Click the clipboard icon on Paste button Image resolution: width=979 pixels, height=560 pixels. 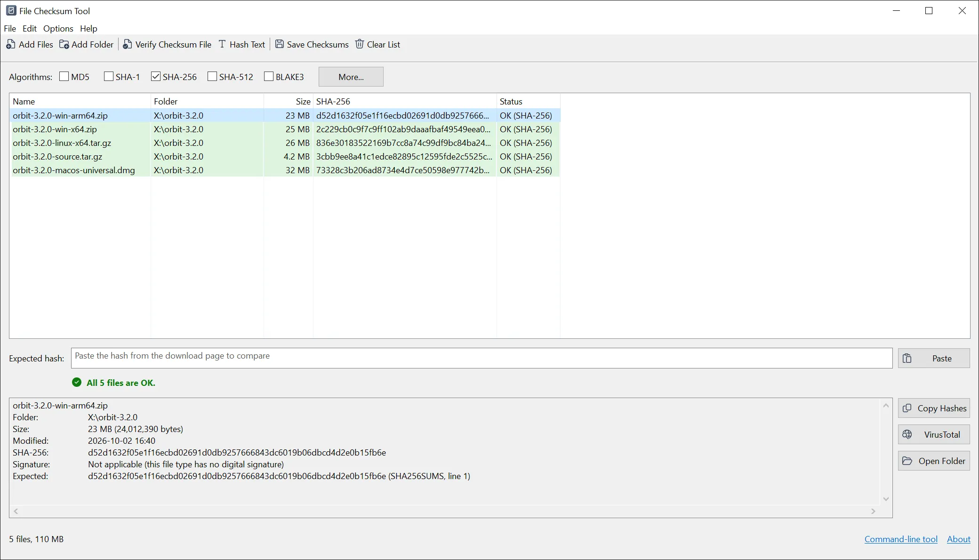[907, 359]
